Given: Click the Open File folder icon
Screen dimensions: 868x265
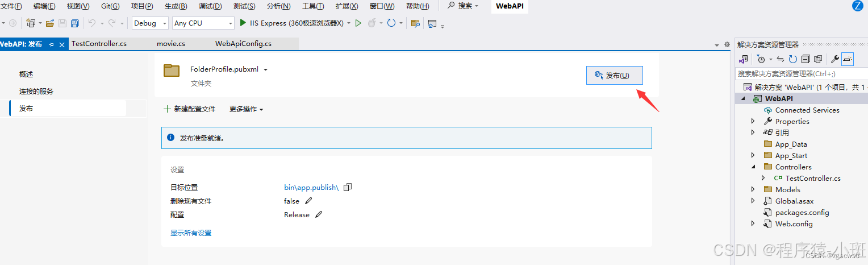Looking at the screenshot, I should click(x=50, y=23).
